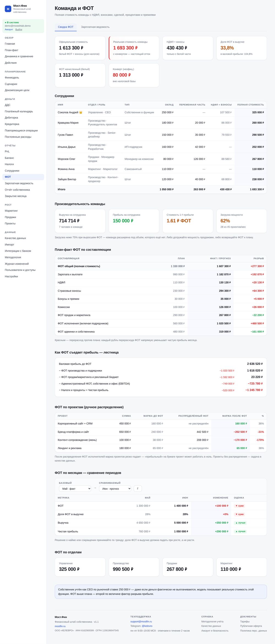Viewport: 275px width, 644px height.
Task: Select the Соколов Андрей employee row
Action: [x=161, y=112]
